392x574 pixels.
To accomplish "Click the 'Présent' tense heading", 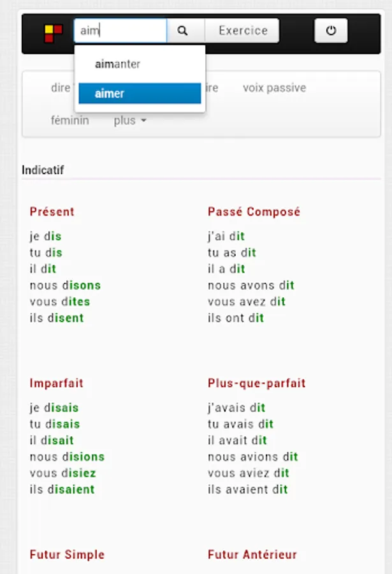I will (52, 212).
